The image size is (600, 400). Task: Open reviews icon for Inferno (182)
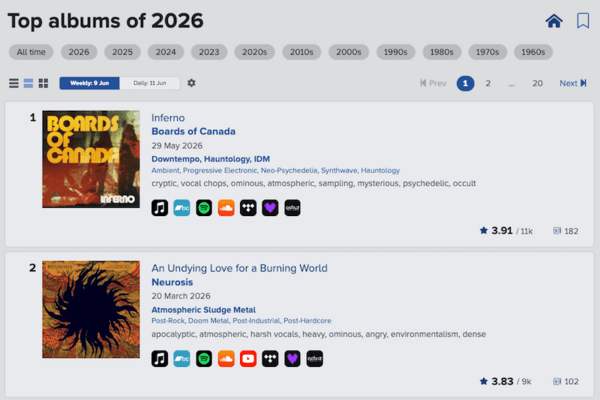point(557,230)
